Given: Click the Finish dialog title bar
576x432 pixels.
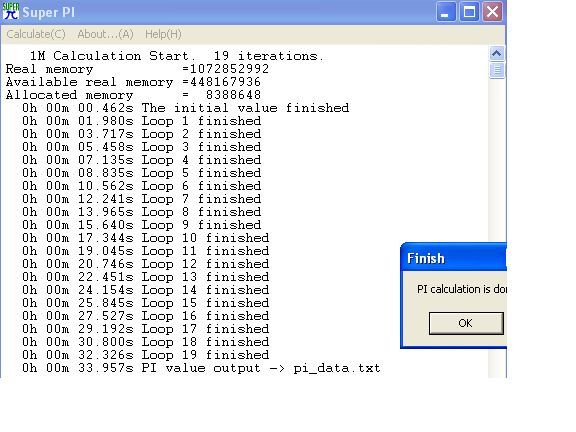Looking at the screenshot, I should pos(454,258).
